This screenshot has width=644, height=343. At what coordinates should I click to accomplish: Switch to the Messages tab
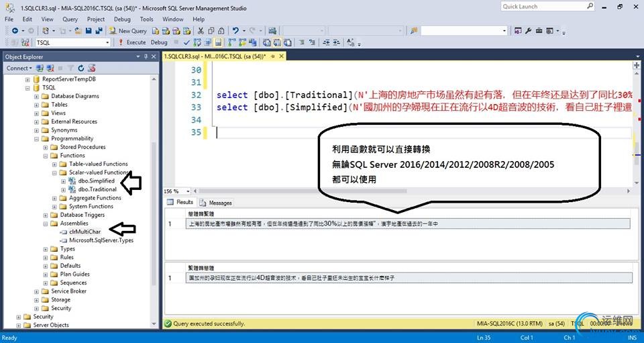pyautogui.click(x=217, y=203)
